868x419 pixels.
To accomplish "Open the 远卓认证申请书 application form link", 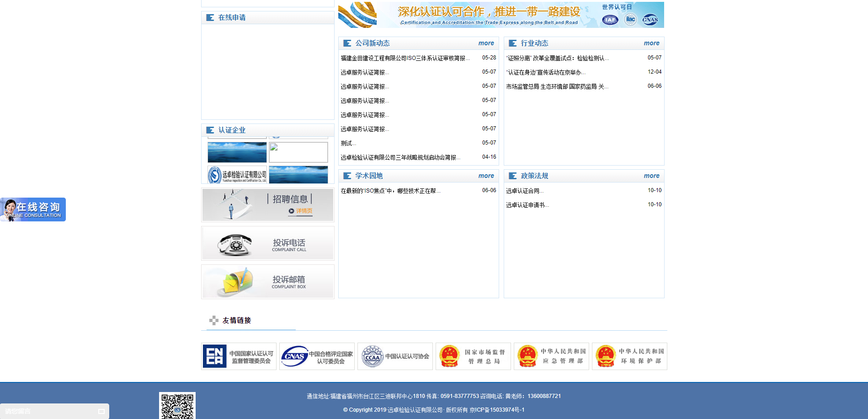I will click(x=527, y=205).
